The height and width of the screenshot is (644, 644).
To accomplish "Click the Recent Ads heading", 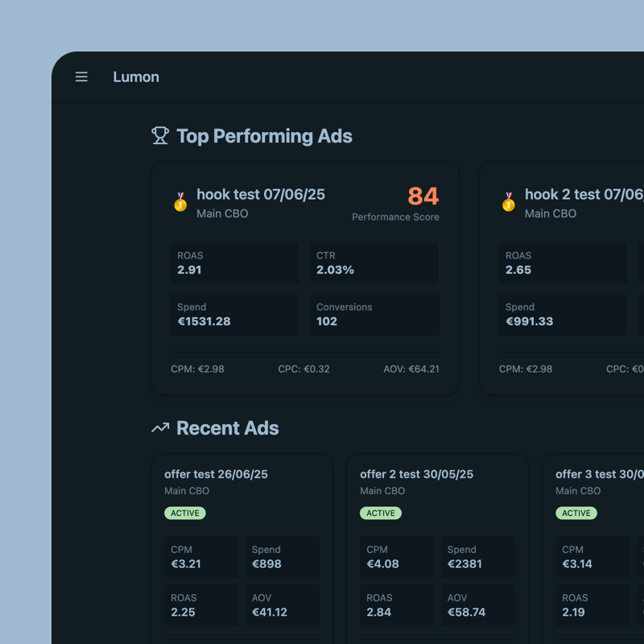I will 228,428.
